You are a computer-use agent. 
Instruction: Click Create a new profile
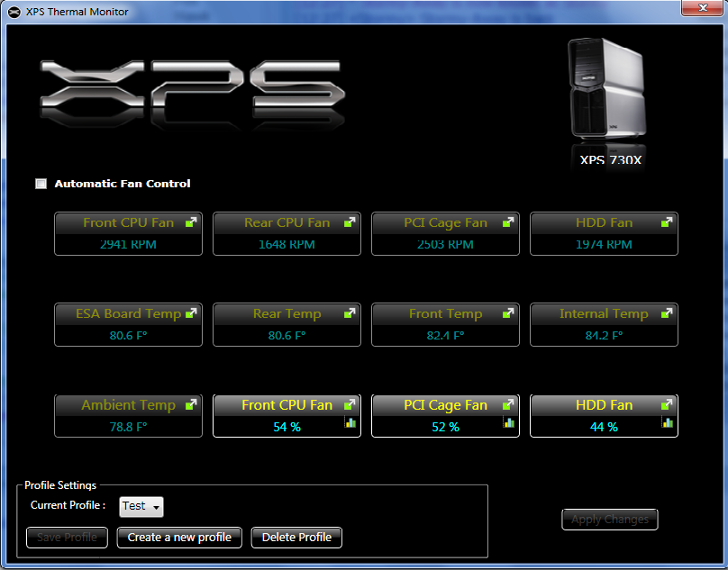(179, 538)
